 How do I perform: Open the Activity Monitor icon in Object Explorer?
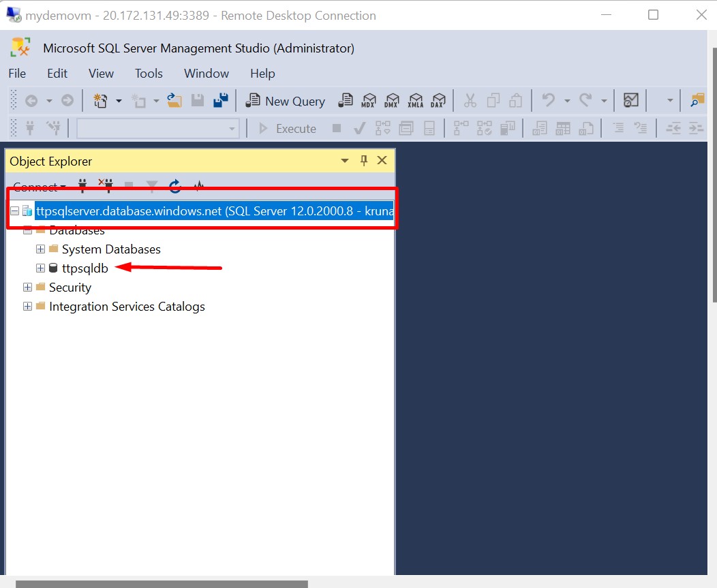[x=199, y=186]
